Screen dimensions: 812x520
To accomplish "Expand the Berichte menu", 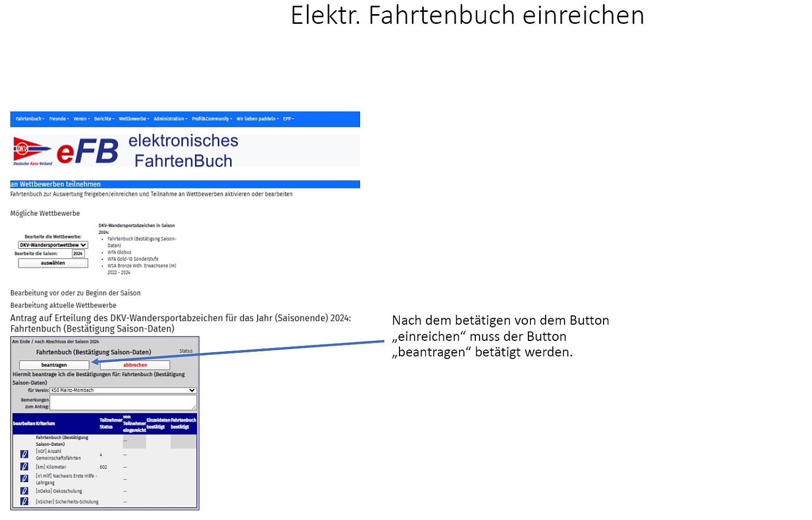I will coord(104,119).
